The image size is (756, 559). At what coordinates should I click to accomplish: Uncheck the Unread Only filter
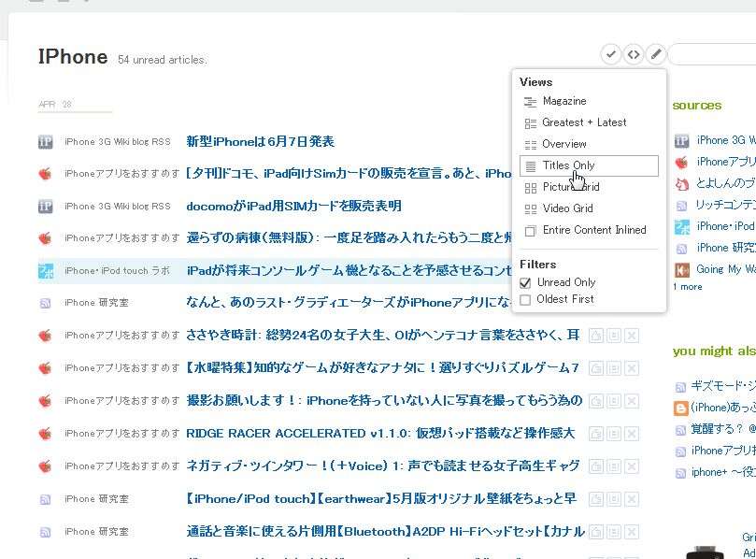pos(525,282)
